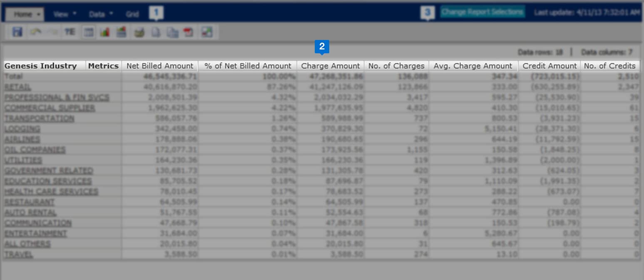Viewport: 644px width, 280px height.
Task: Save the report using the floppy disk icon
Action: pos(17,32)
